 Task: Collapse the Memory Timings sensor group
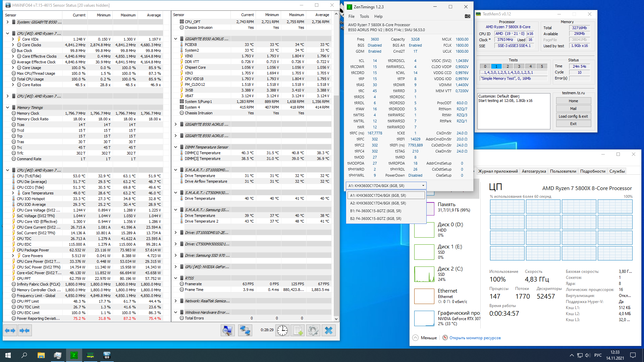7,108
